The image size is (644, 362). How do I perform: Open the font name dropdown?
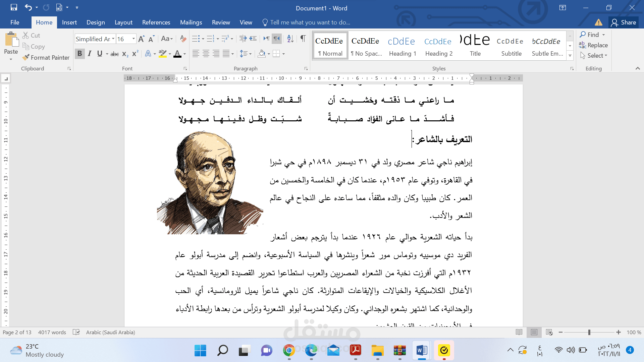(x=113, y=39)
